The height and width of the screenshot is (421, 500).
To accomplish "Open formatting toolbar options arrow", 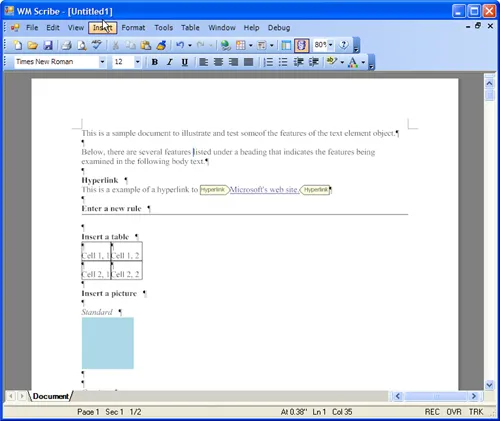I will click(371, 63).
